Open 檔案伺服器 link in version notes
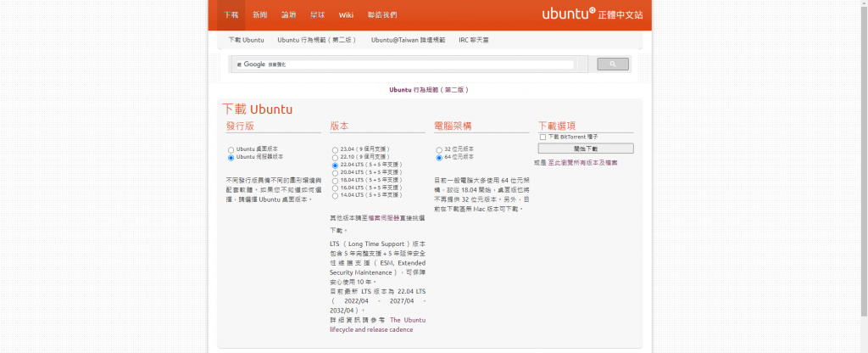 click(386, 218)
